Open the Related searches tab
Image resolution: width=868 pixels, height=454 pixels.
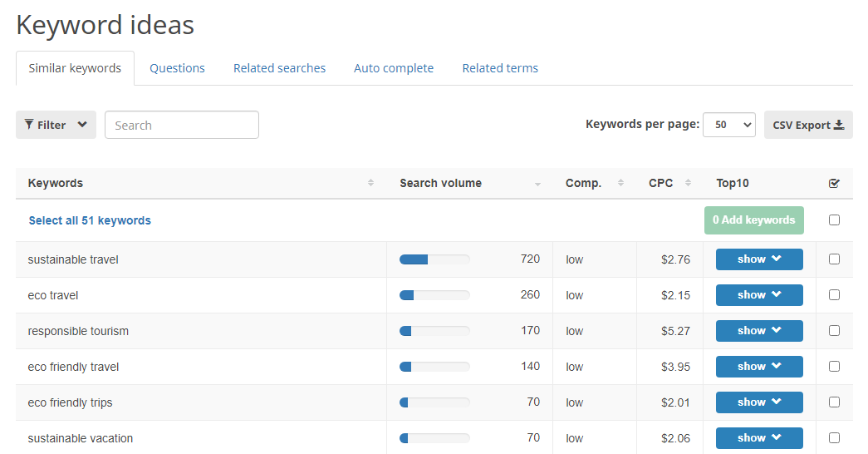pyautogui.click(x=280, y=68)
